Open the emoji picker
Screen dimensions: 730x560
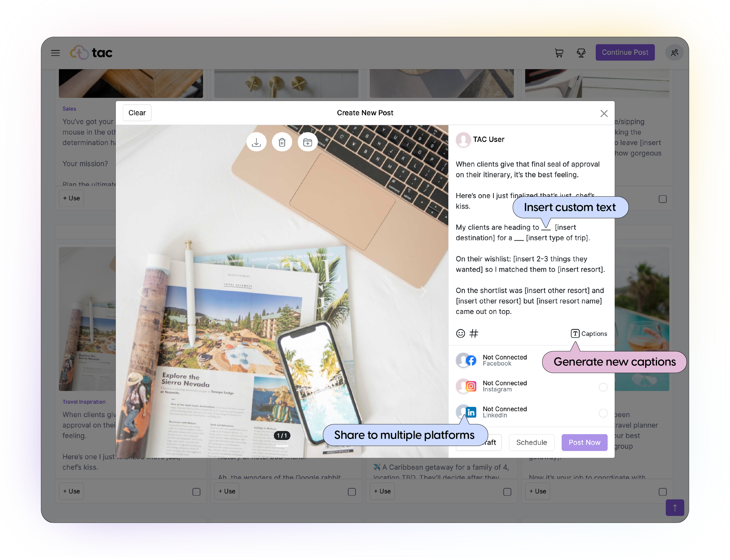[x=460, y=333]
